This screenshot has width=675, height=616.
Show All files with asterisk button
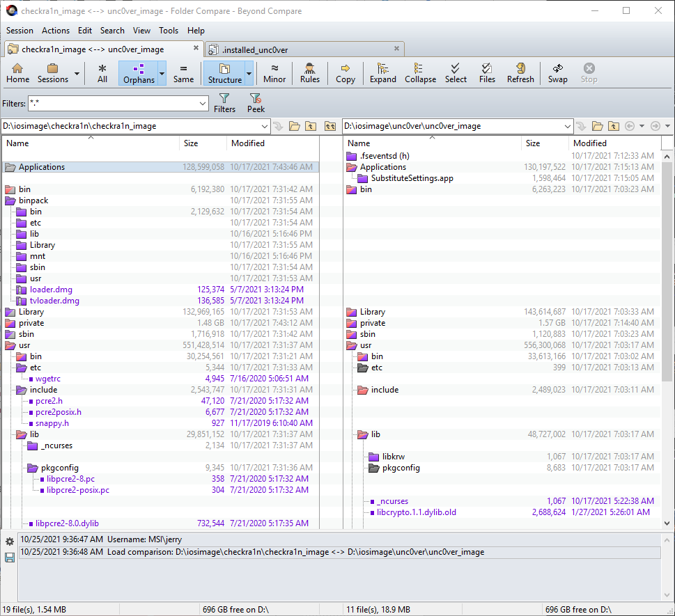[x=102, y=73]
